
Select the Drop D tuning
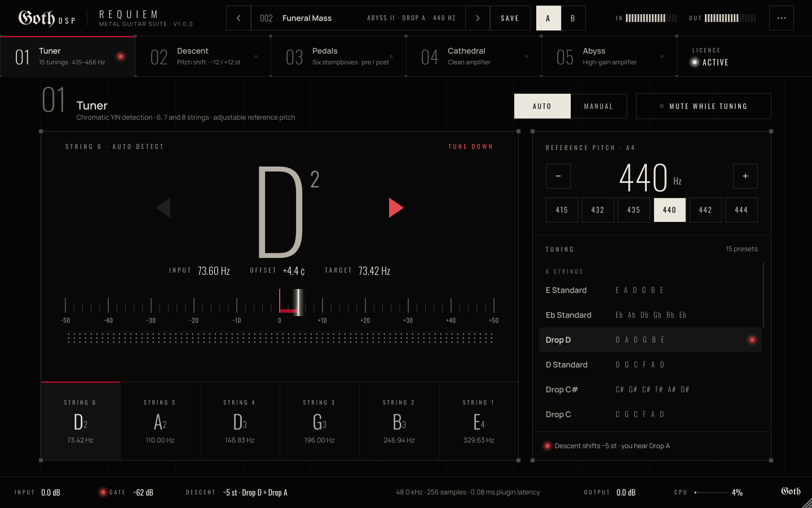[x=650, y=340]
